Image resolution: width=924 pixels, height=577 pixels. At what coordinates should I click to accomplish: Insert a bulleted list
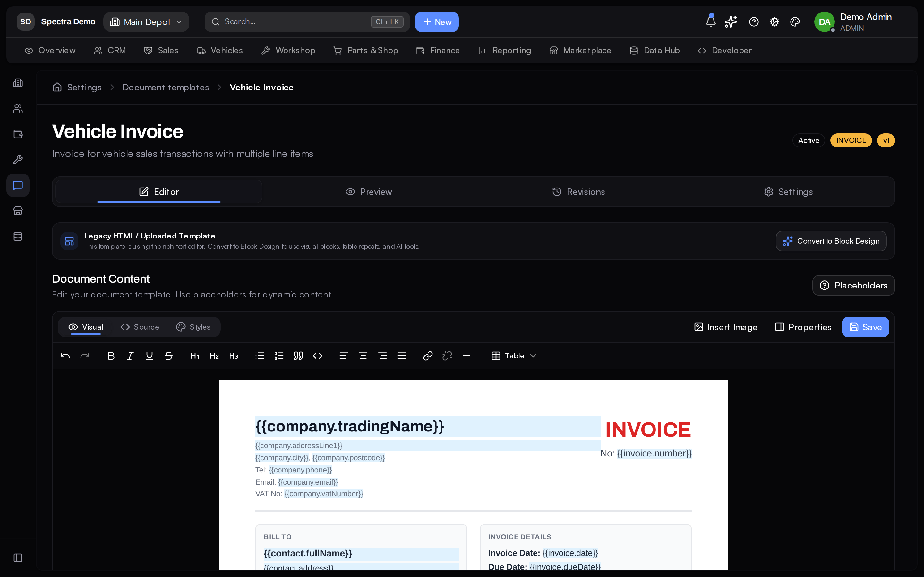click(260, 356)
